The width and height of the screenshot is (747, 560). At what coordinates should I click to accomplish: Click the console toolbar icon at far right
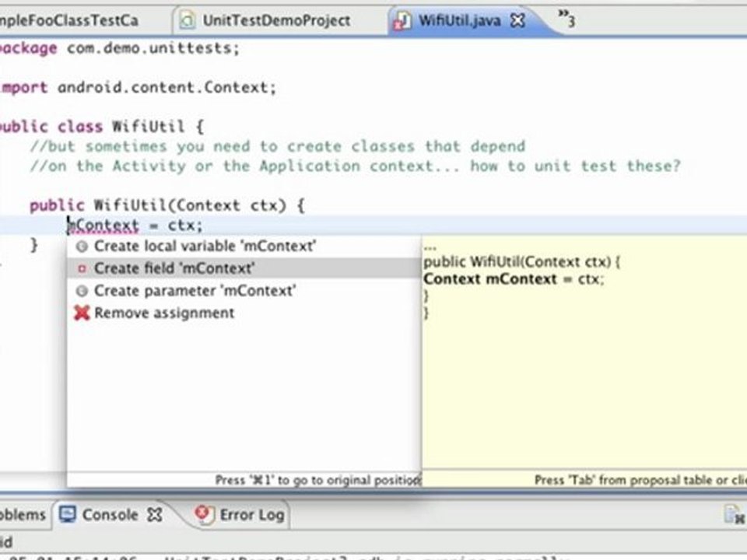(x=734, y=515)
